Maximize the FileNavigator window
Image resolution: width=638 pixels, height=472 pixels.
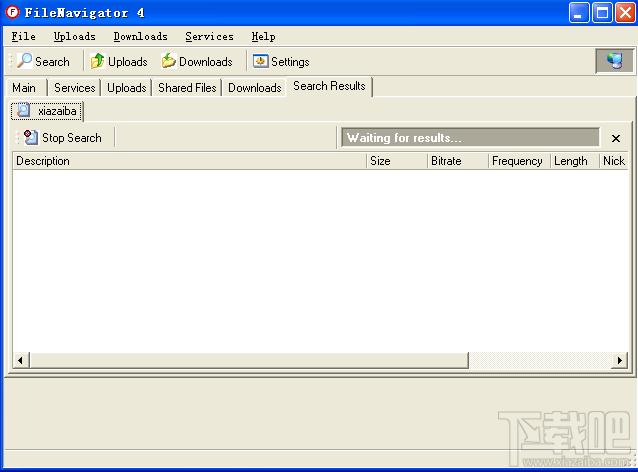point(602,13)
